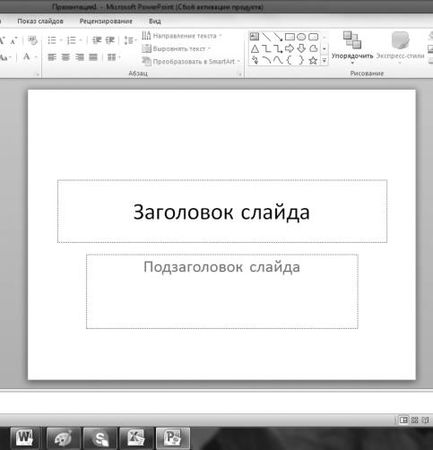Increase the list indent level
Screen dimensions: 433x450
click(x=110, y=40)
